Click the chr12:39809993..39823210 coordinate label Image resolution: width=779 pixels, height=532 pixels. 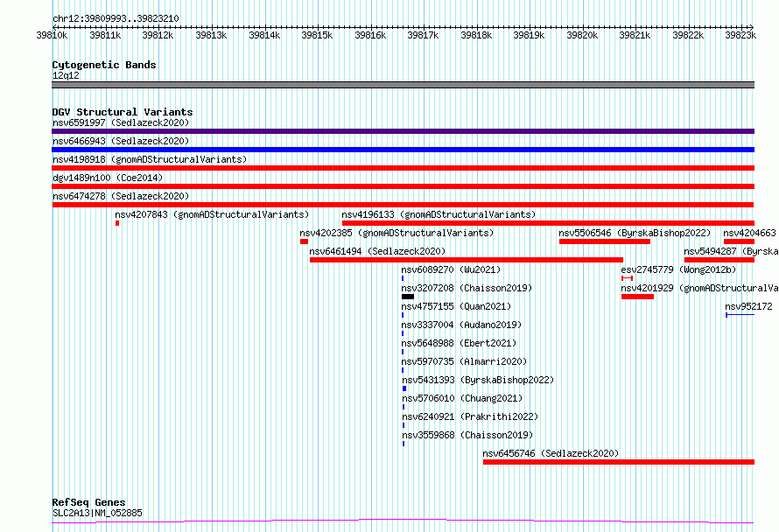(116, 19)
